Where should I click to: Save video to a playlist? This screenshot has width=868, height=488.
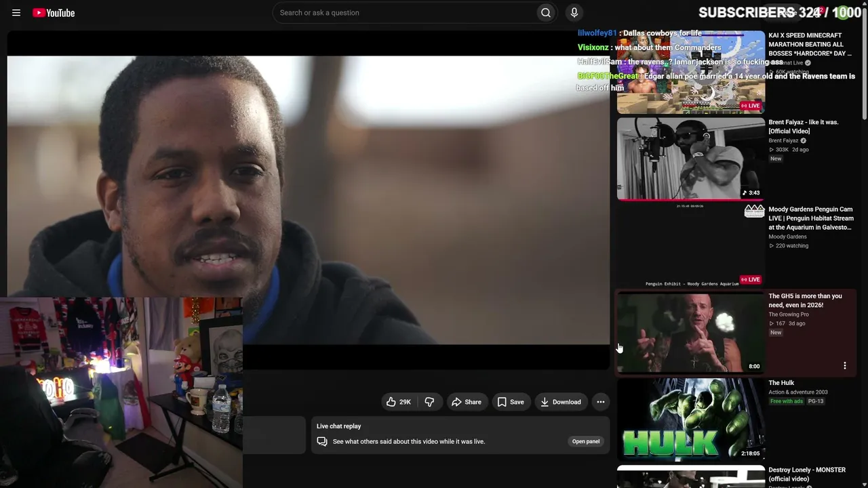click(x=511, y=402)
